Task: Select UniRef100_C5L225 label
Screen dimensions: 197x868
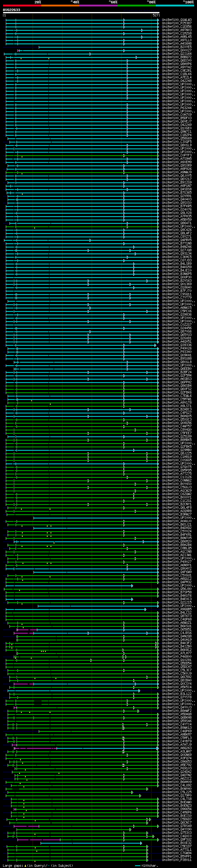Action: tap(177, 792)
